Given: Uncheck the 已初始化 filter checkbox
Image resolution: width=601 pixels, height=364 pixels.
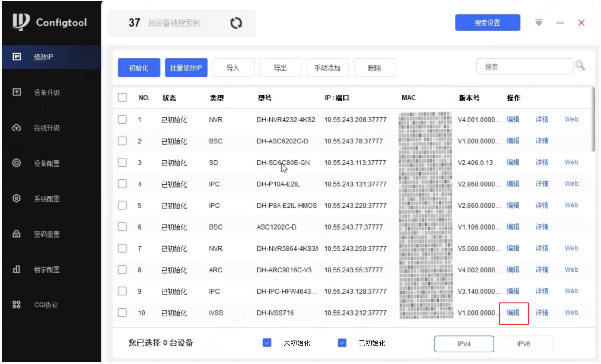Looking at the screenshot, I should tap(342, 343).
